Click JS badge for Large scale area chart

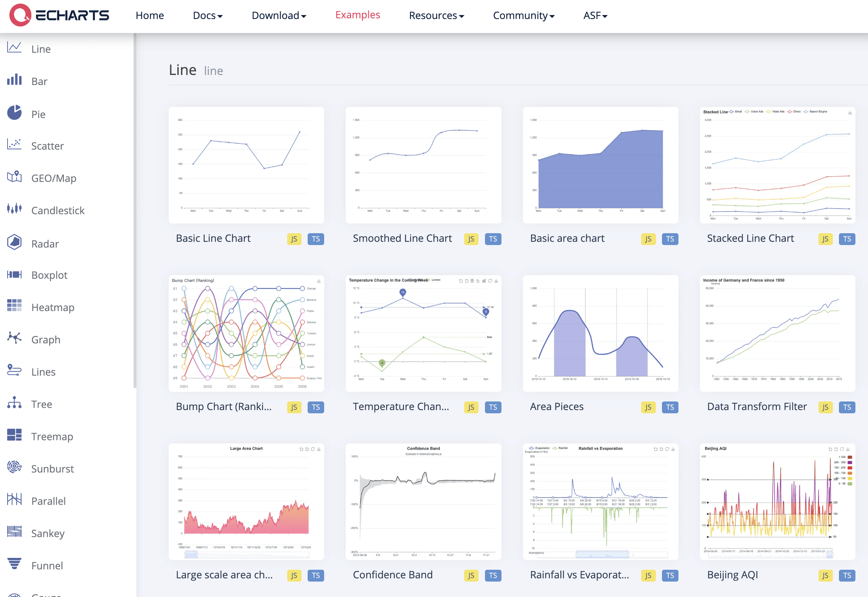coord(294,576)
